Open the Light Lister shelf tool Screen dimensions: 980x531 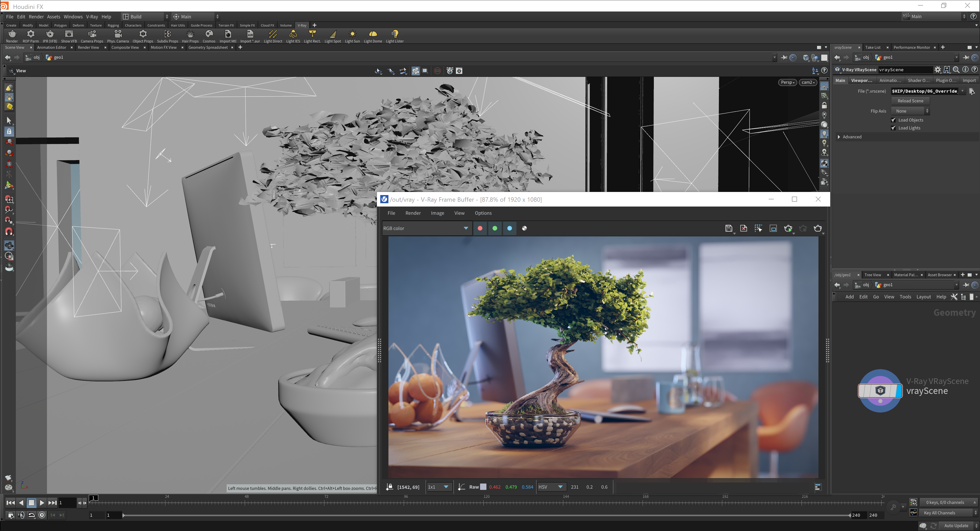(395, 36)
